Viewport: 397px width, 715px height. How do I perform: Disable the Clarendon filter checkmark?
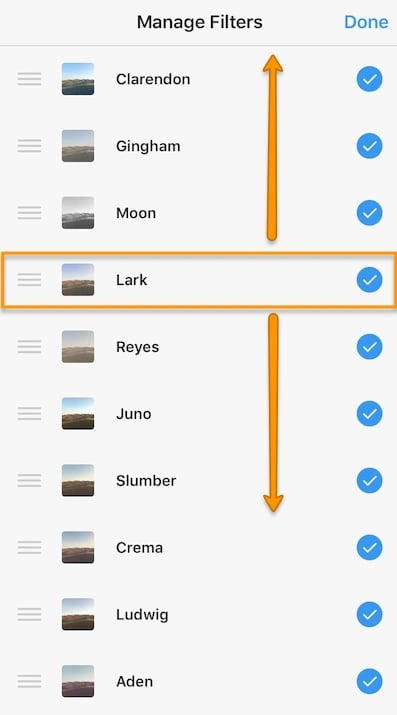point(369,79)
